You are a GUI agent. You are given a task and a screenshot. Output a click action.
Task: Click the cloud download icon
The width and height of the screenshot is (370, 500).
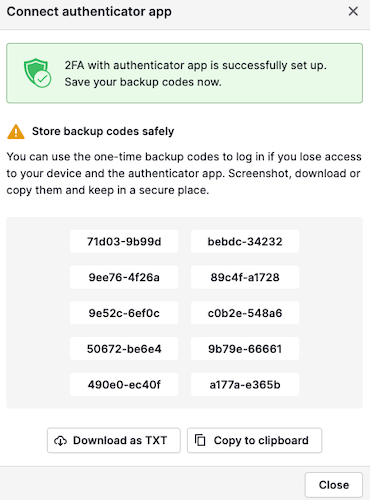click(x=60, y=441)
